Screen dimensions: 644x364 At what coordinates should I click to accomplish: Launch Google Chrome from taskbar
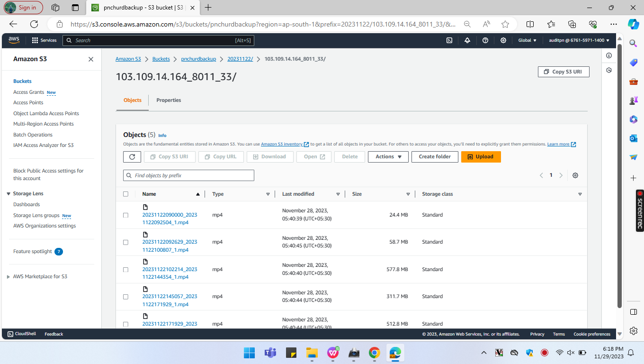coord(374,353)
